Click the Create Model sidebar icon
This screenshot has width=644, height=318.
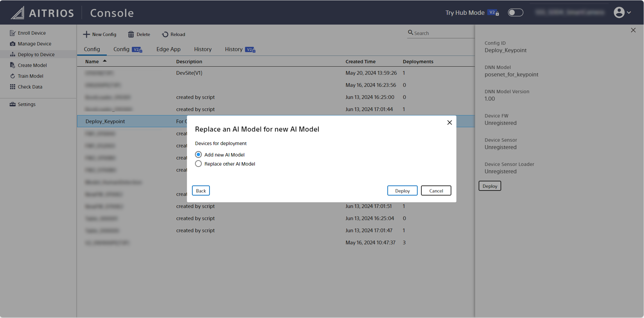pyautogui.click(x=12, y=65)
